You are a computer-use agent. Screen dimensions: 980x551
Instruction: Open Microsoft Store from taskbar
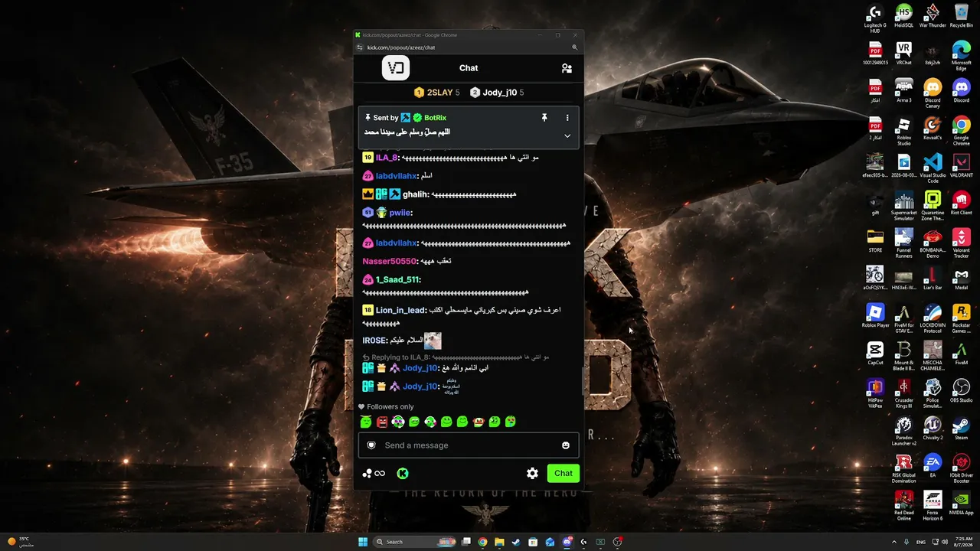533,542
